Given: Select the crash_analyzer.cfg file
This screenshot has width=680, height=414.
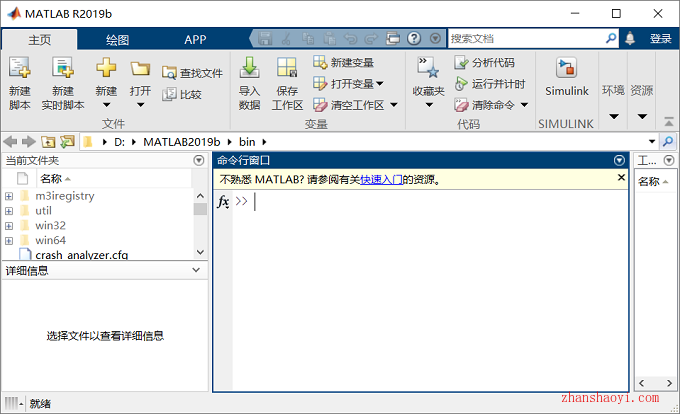Looking at the screenshot, I should (82, 254).
